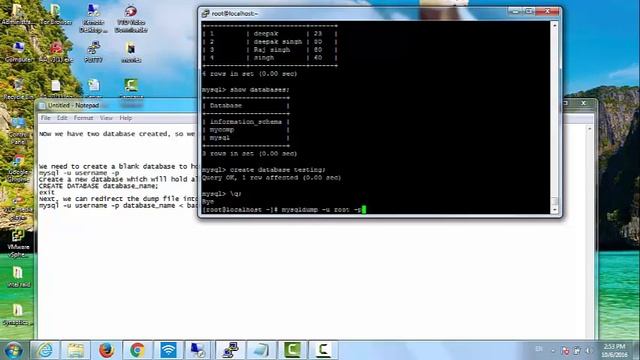This screenshot has width=640, height=360.
Task: Launch PuTTY from the desktop shortcut
Action: [x=93, y=52]
